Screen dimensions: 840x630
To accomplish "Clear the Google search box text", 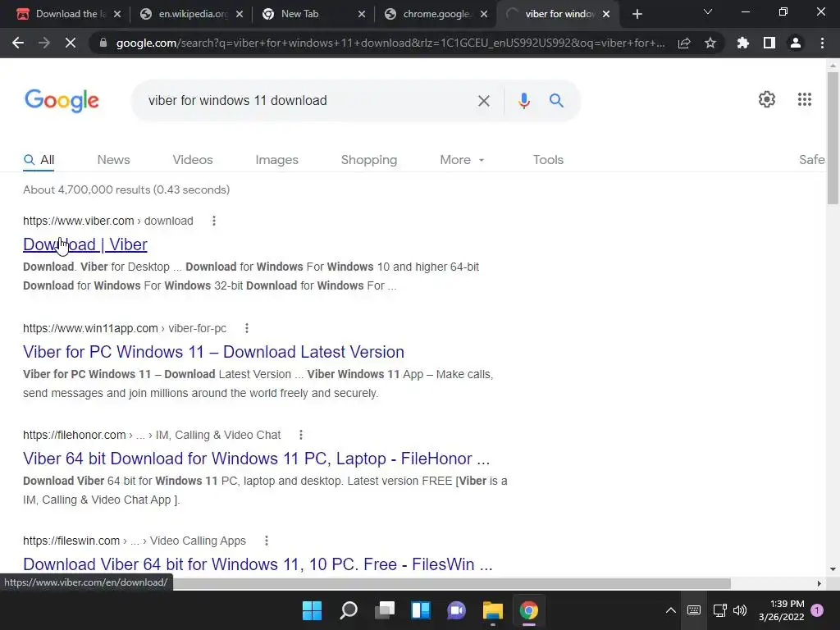I will (x=484, y=101).
